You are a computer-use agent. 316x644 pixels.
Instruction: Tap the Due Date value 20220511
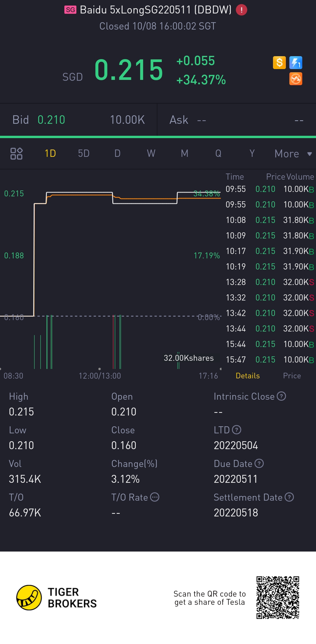236,479
